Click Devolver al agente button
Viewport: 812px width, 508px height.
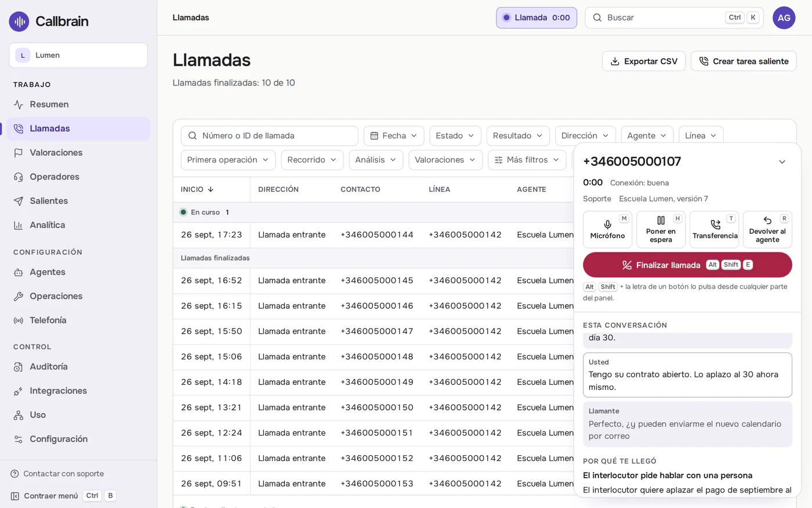tap(767, 229)
